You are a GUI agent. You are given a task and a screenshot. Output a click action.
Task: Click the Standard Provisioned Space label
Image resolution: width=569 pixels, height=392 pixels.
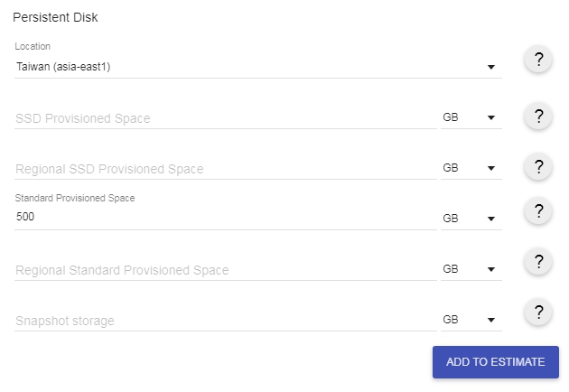[75, 198]
